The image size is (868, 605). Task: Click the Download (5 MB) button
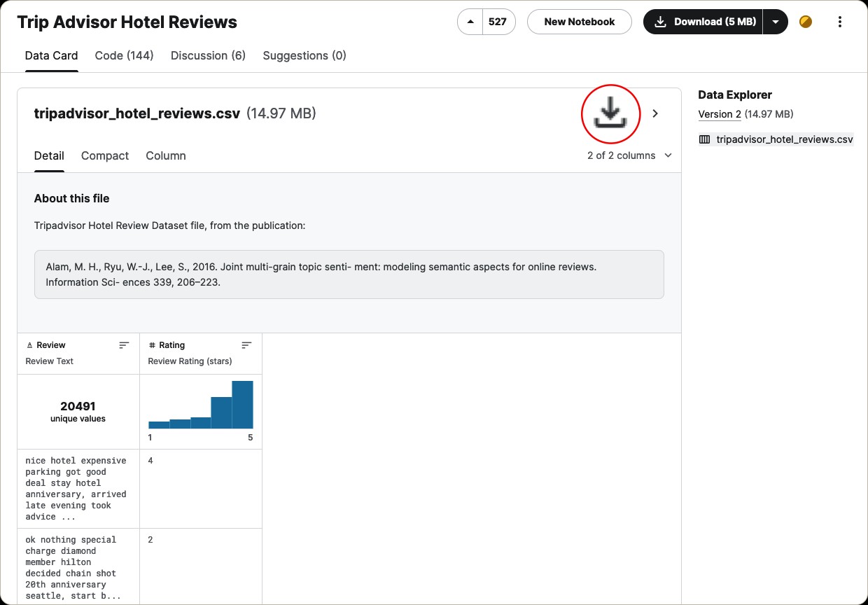703,22
